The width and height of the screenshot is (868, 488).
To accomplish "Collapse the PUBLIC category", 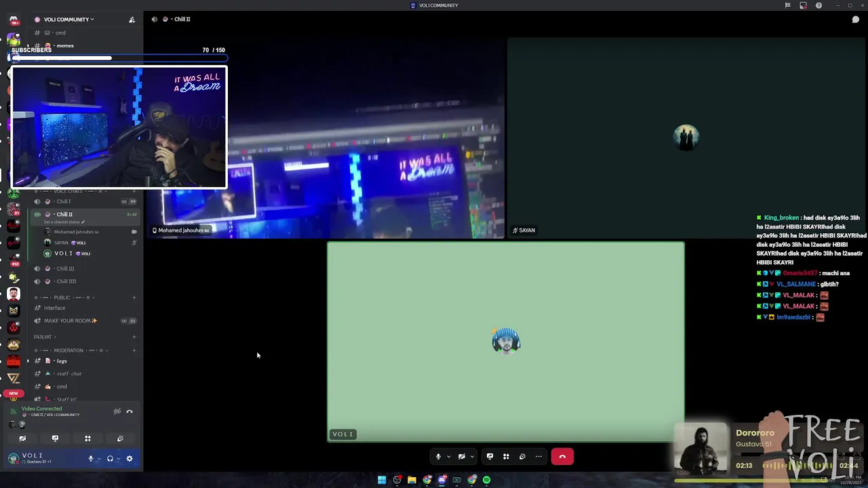I will pyautogui.click(x=65, y=298).
